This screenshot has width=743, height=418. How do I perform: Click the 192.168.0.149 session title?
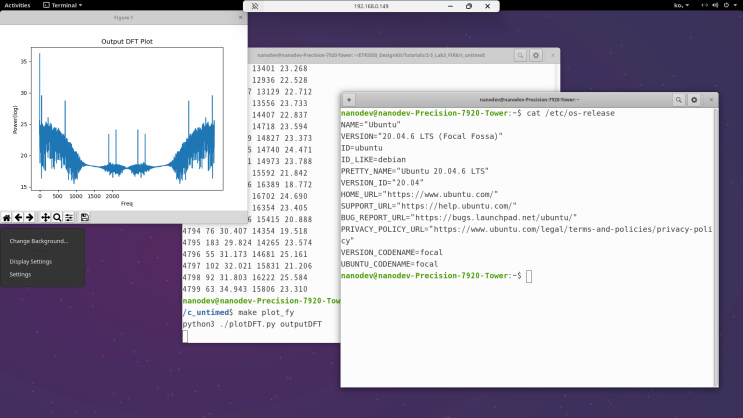371,6
